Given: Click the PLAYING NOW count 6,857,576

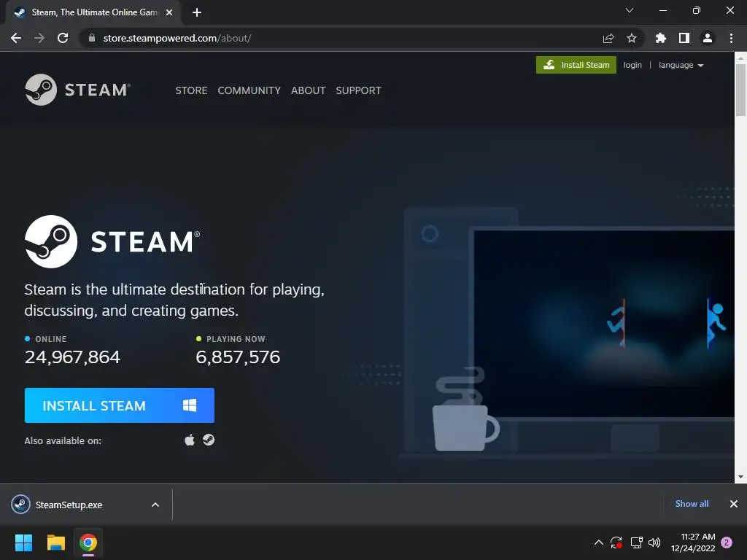Looking at the screenshot, I should point(238,357).
